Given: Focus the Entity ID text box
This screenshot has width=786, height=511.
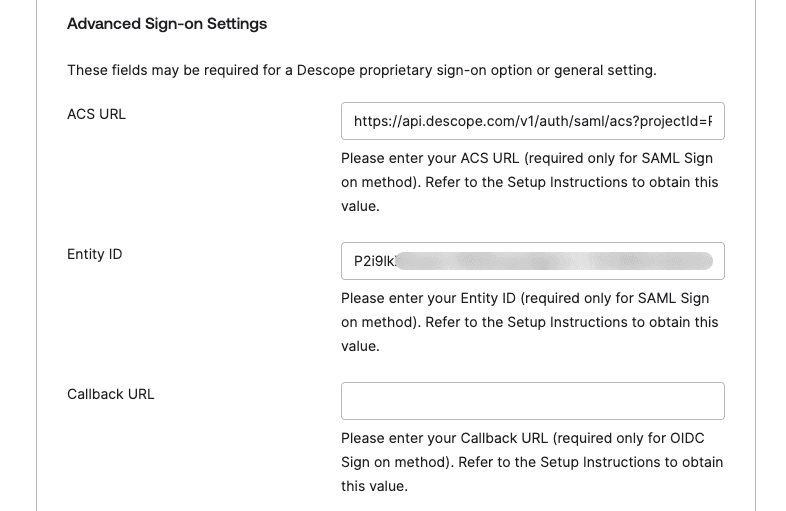Looking at the screenshot, I should click(532, 261).
